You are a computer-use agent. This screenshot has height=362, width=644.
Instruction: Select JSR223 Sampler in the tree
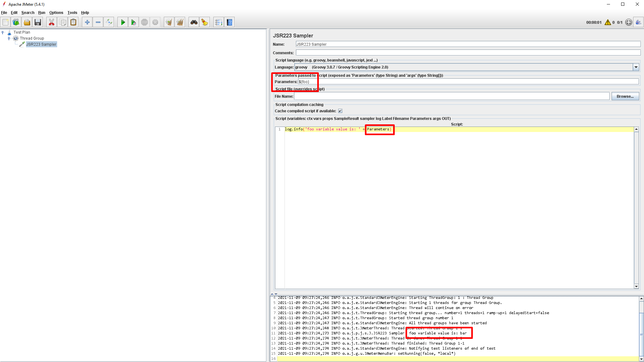[41, 44]
